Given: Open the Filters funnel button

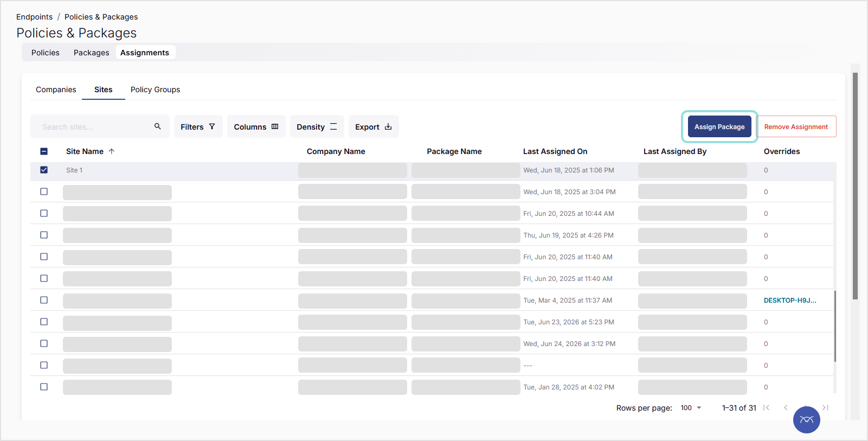Looking at the screenshot, I should tap(198, 126).
